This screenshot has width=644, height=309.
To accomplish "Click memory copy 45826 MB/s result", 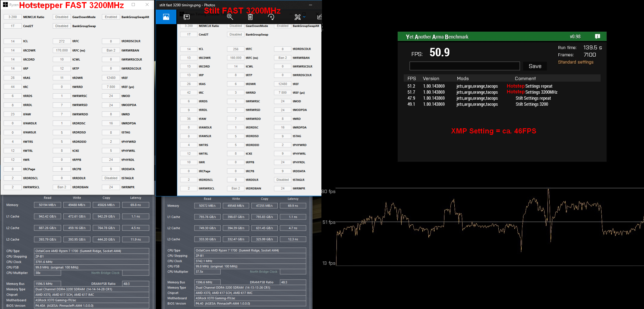I will [106, 205].
